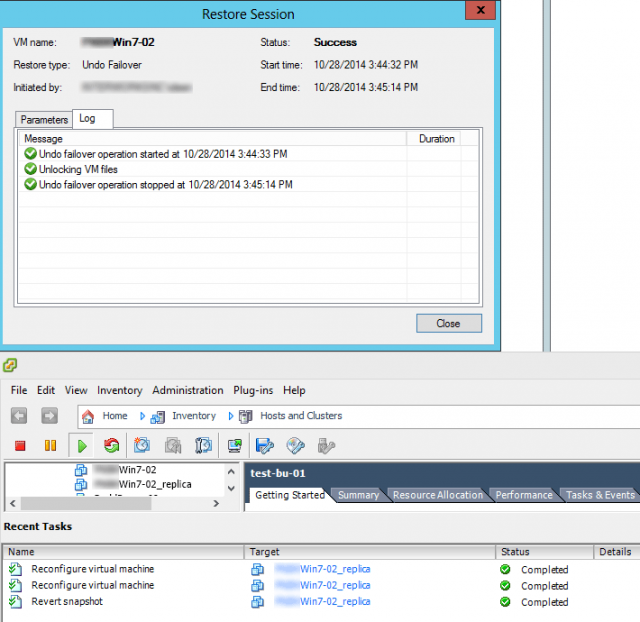Click the Suspend (pause) toolbar icon
This screenshot has height=622, width=640.
coord(50,445)
